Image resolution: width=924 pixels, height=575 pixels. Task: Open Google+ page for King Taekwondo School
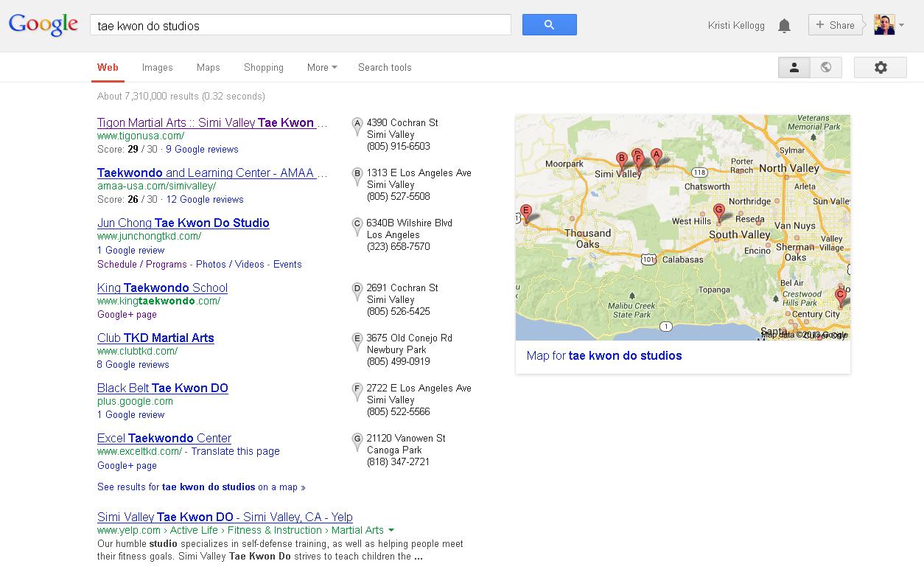[x=127, y=314]
